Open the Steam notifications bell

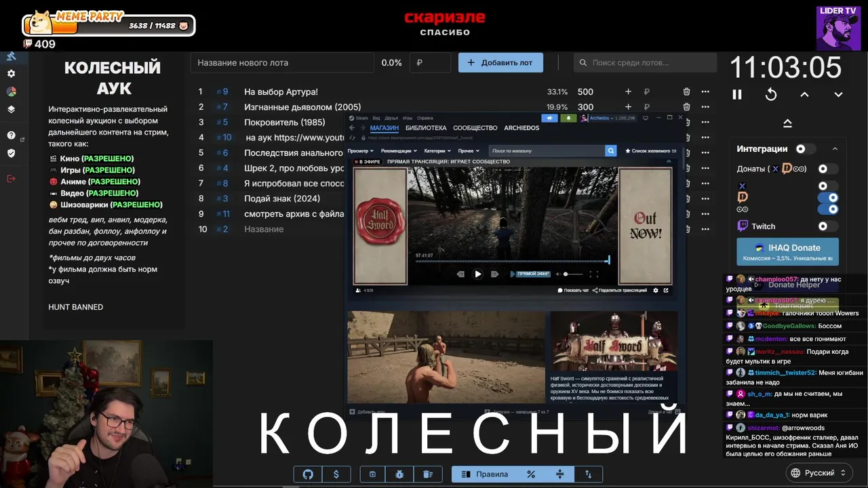[568, 118]
